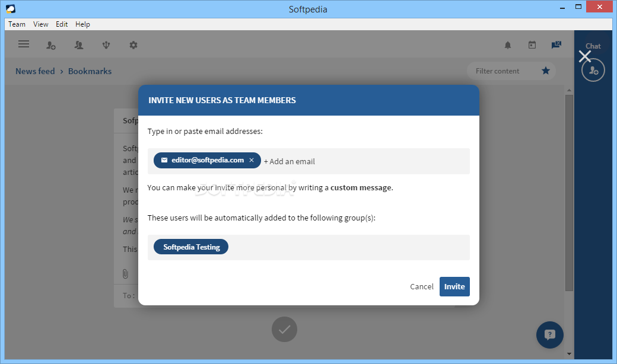Image resolution: width=617 pixels, height=364 pixels.
Task: Go to News feed breadcrumb
Action: (35, 71)
